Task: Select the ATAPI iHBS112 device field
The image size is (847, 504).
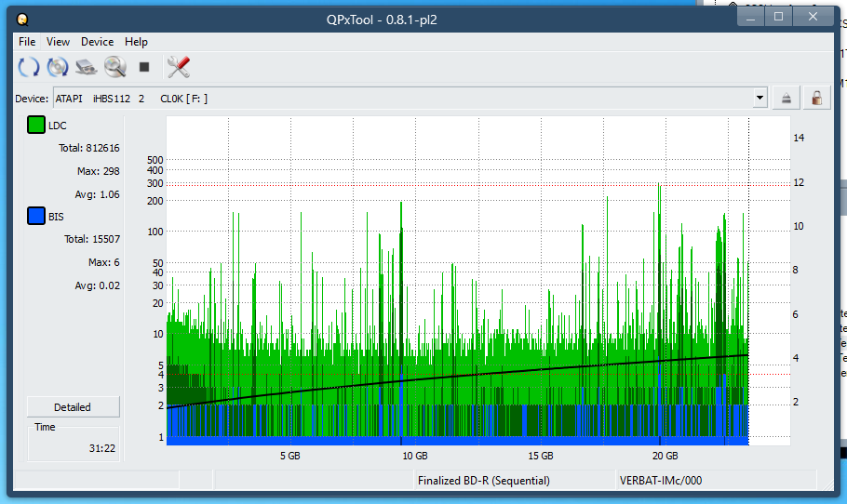Action: [x=400, y=99]
